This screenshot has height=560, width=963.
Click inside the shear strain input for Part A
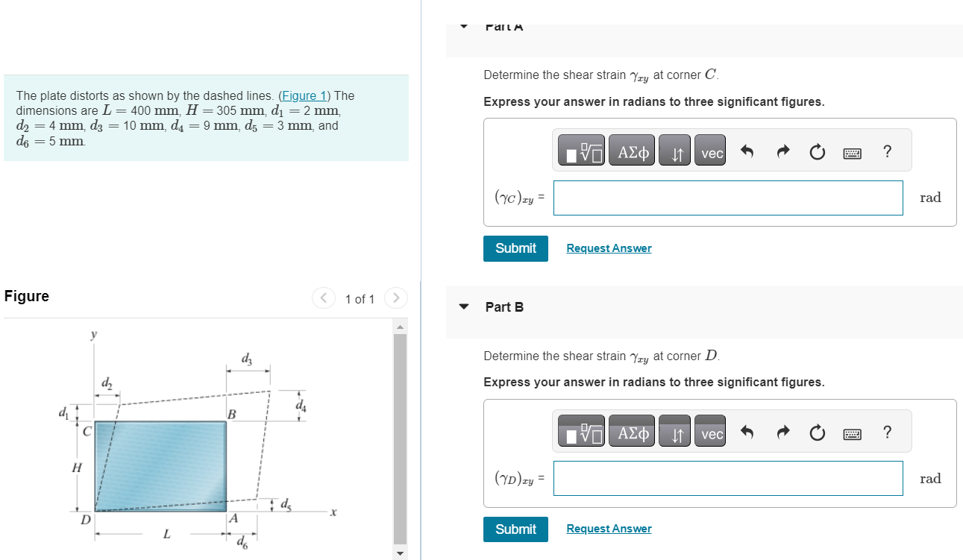[727, 198]
